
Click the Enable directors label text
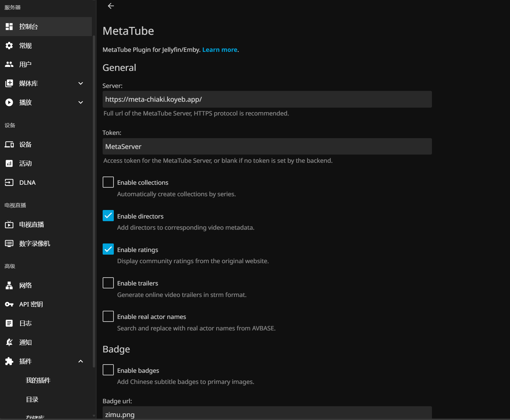[x=140, y=216]
